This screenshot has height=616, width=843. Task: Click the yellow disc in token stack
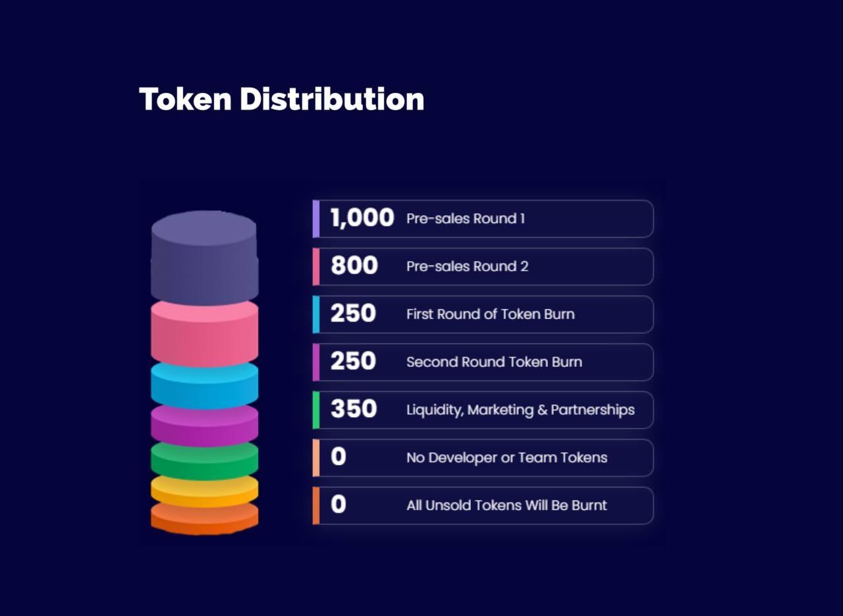(204, 491)
